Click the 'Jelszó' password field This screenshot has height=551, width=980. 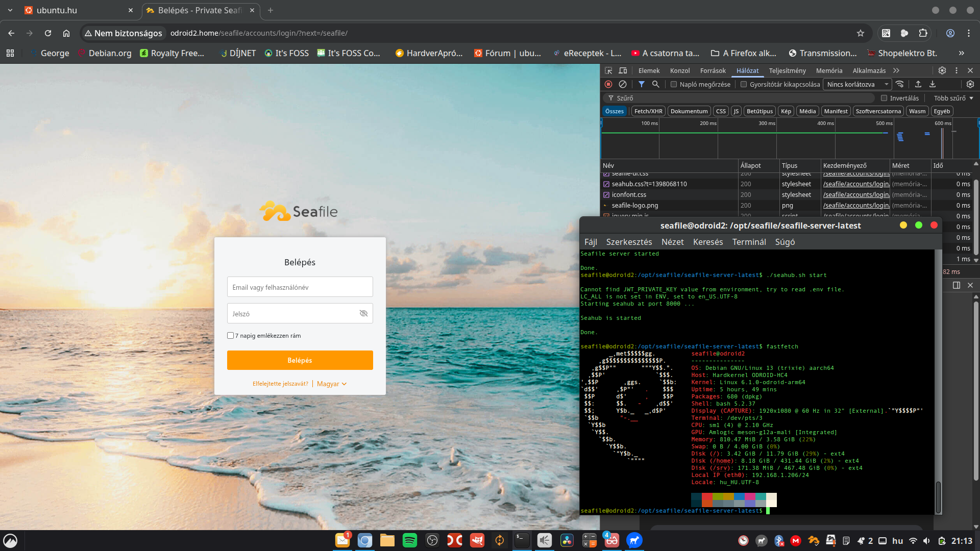tap(300, 313)
